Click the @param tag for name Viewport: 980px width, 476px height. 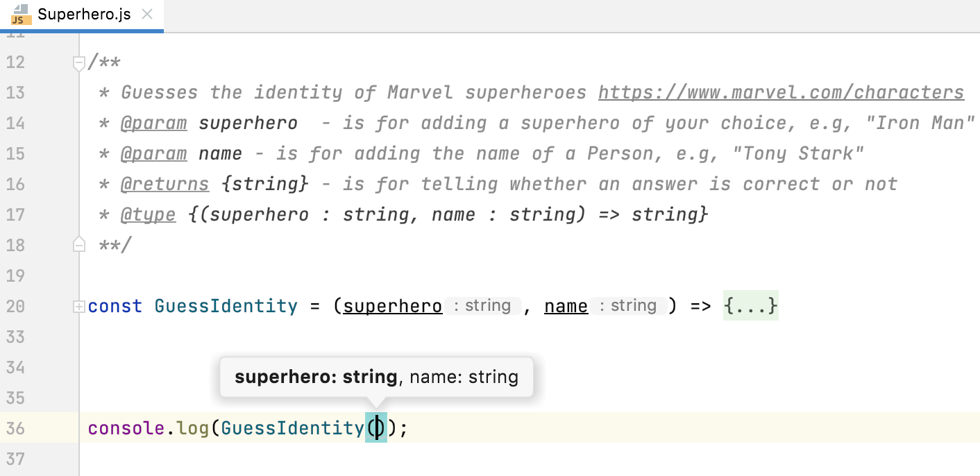(x=153, y=153)
